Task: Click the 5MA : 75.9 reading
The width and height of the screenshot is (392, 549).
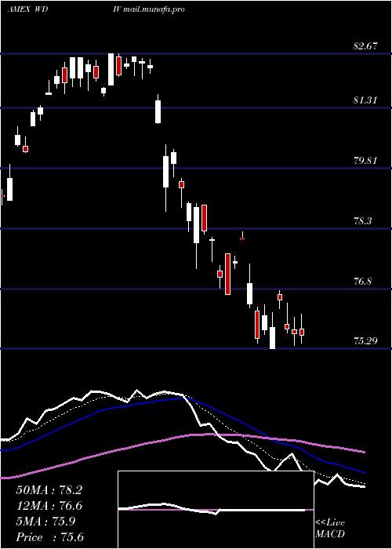Action: [45, 522]
